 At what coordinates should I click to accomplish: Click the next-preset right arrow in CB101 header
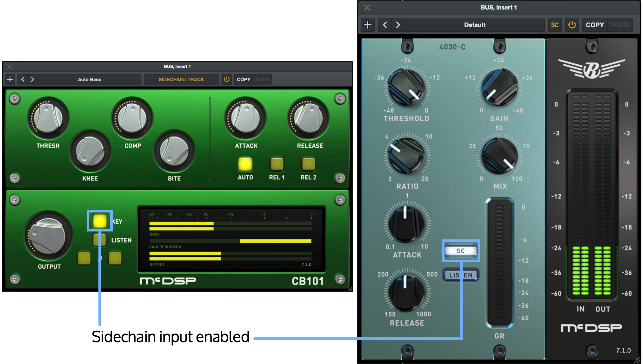click(32, 79)
